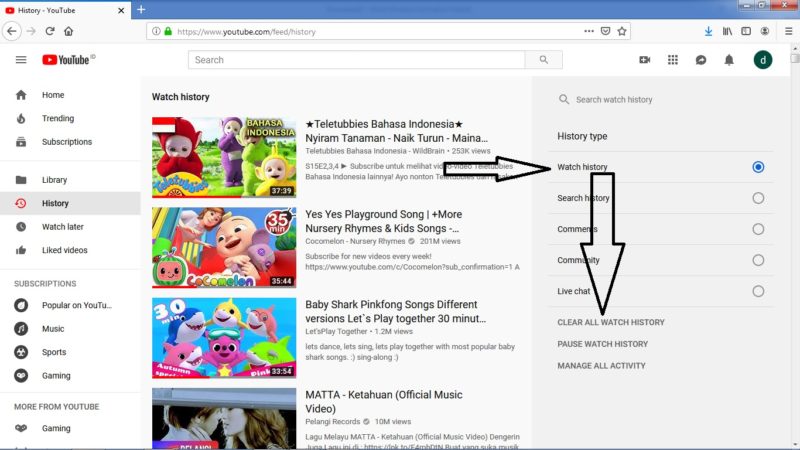Open the YouTube apps grid icon

(x=672, y=60)
